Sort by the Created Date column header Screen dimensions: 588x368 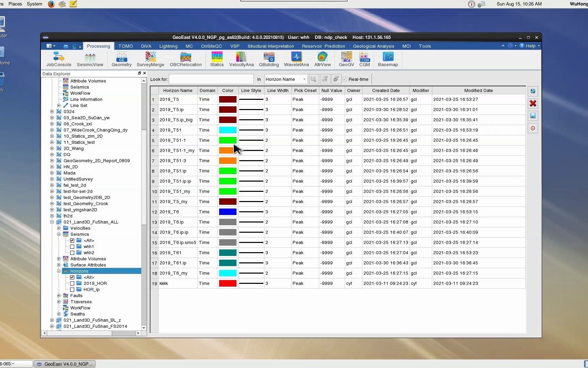pyautogui.click(x=386, y=91)
